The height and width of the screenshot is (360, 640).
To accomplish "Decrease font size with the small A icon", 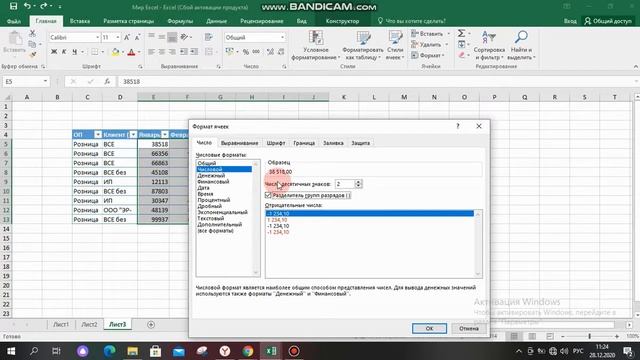I will click(137, 38).
